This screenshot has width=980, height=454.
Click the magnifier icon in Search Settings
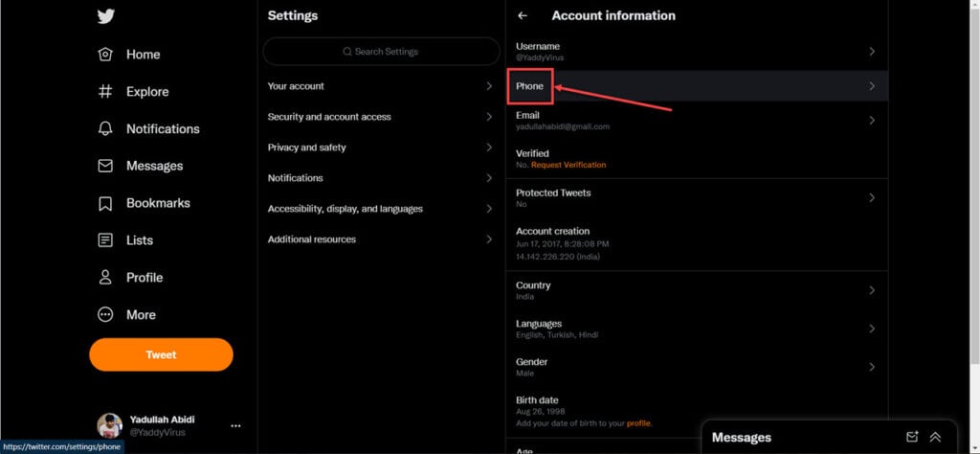point(347,52)
